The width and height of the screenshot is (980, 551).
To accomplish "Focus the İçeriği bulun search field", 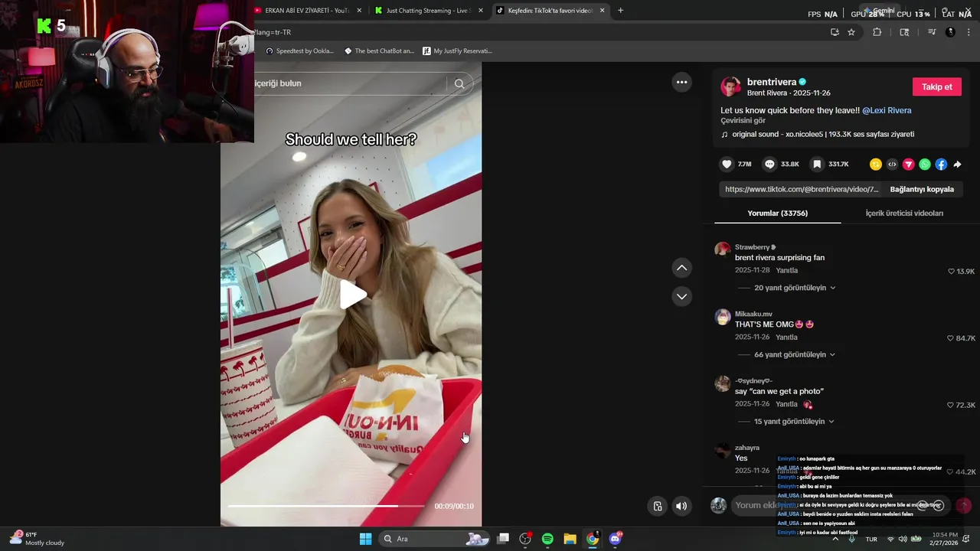I will coord(349,83).
